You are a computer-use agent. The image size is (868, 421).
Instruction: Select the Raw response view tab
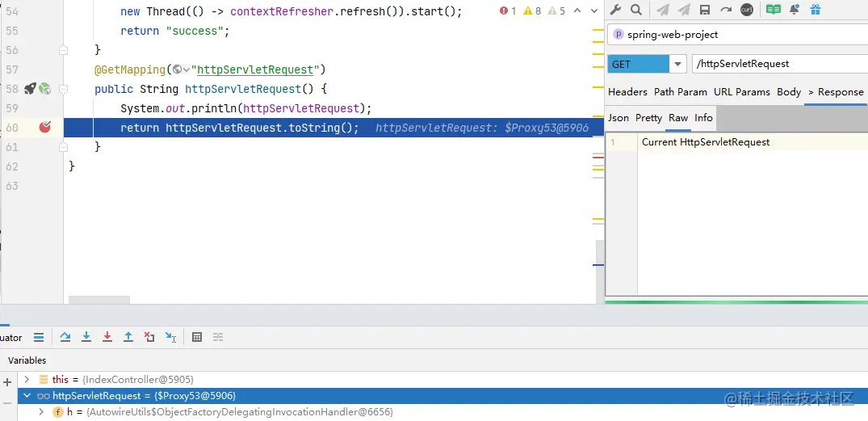(678, 117)
